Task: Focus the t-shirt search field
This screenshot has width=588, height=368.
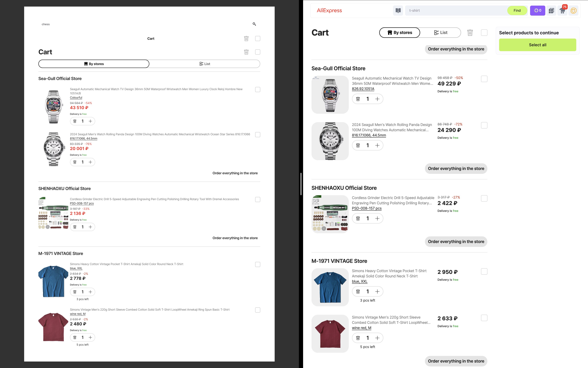Action: click(x=456, y=11)
